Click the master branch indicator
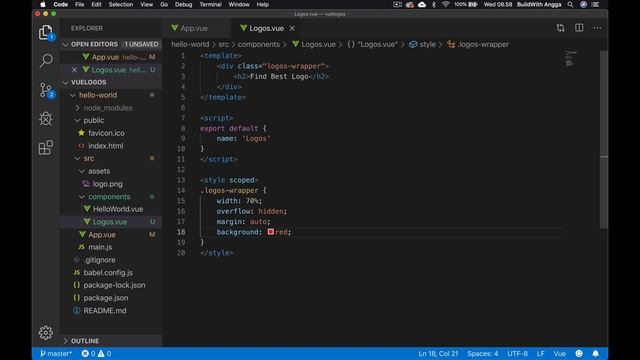 56,353
